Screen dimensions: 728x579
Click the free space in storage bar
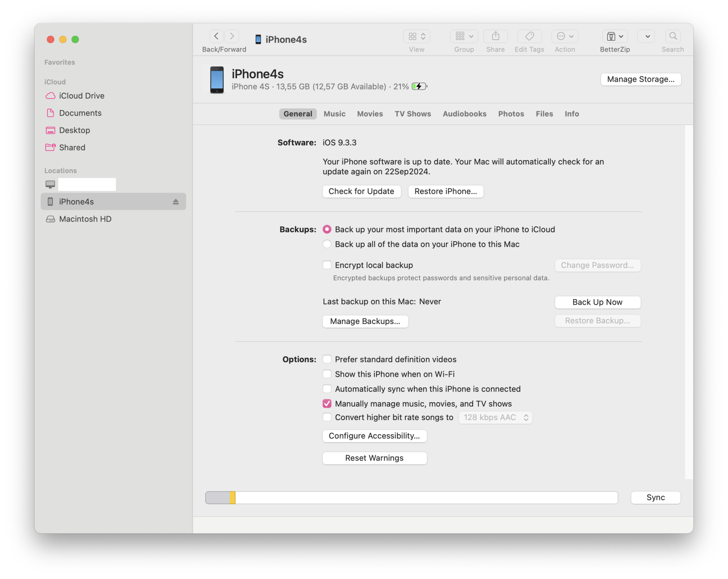pyautogui.click(x=427, y=498)
